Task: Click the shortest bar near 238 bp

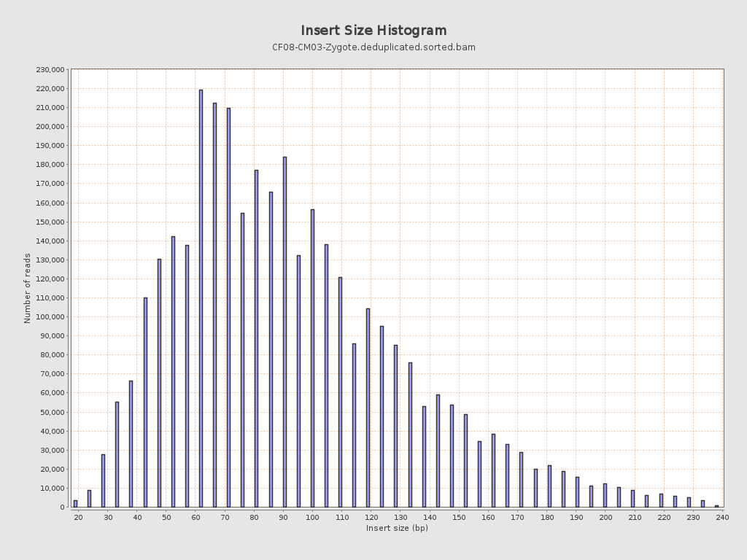Action: [717, 506]
